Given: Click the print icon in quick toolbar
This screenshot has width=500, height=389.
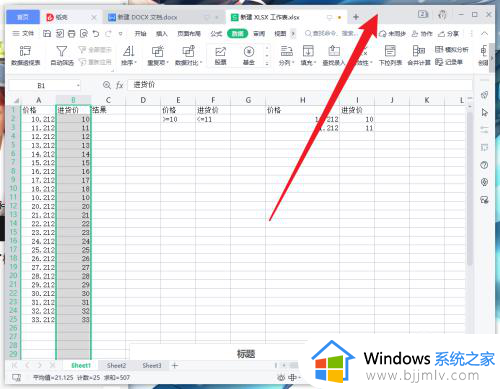Looking at the screenshot, I should point(71,33).
